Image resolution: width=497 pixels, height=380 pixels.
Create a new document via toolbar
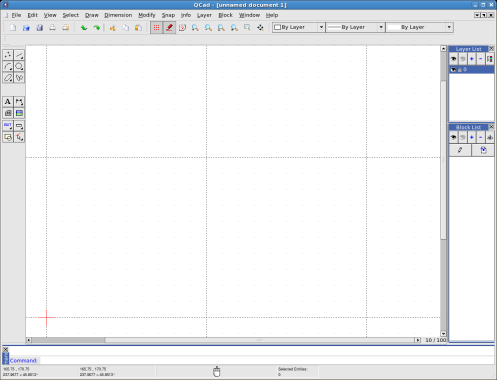coord(13,28)
